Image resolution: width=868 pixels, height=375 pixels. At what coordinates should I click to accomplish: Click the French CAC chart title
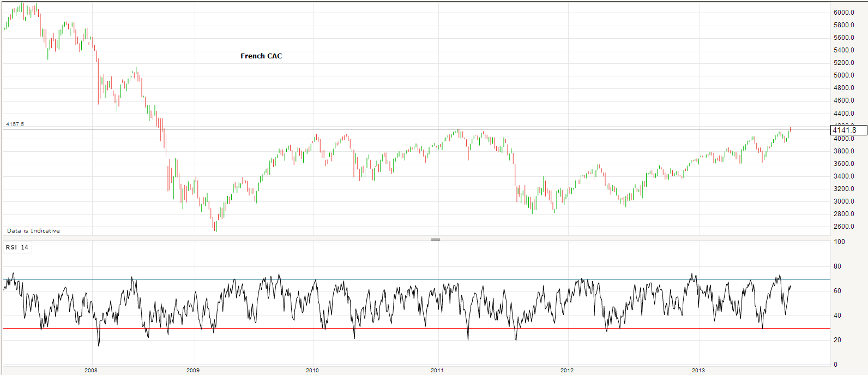click(x=261, y=56)
